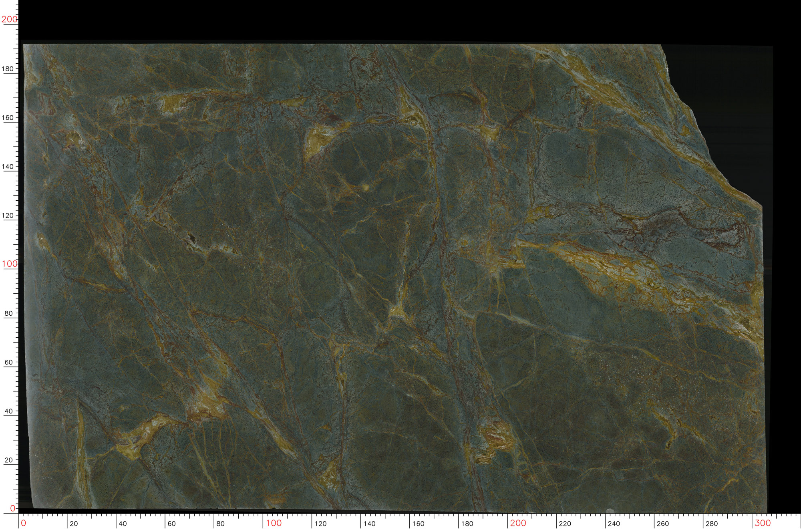Image resolution: width=801 pixels, height=532 pixels.
Task: Click the 240 label on the horizontal ruler
Action: (614, 523)
